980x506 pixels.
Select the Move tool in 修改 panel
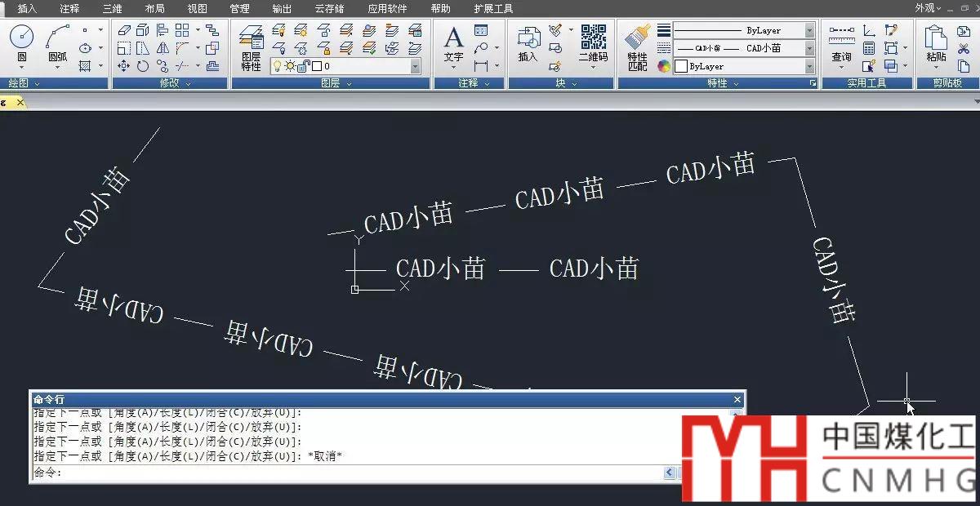[x=124, y=66]
